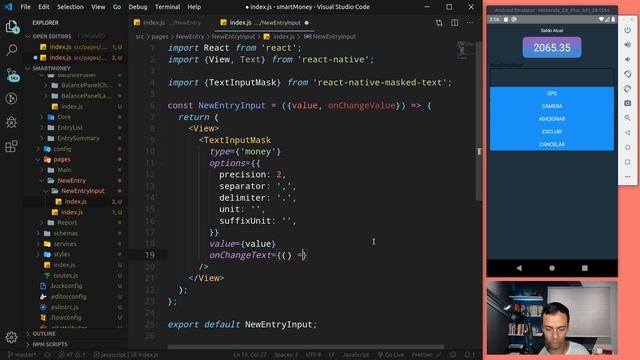
Task: Expand the Outline section
Action: point(44,334)
